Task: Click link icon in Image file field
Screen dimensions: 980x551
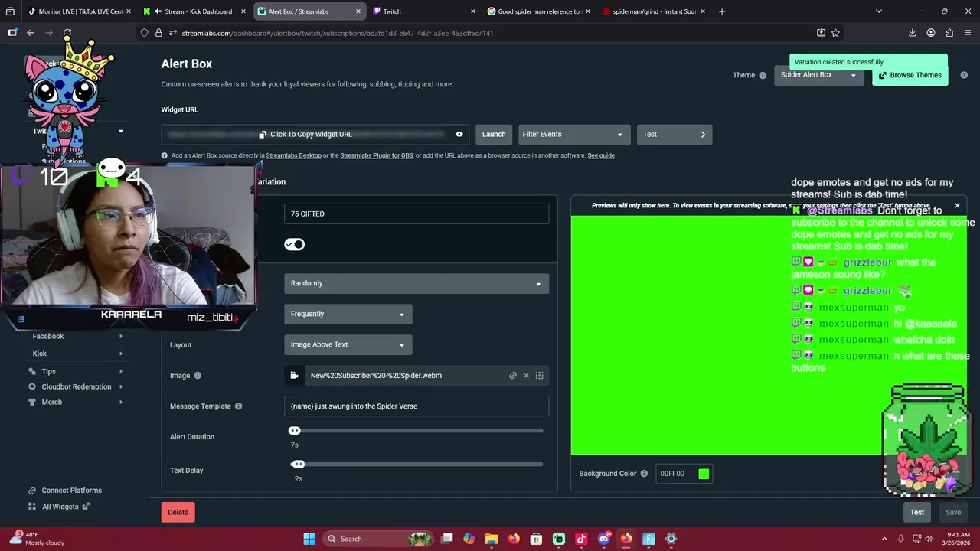Action: [x=513, y=376]
